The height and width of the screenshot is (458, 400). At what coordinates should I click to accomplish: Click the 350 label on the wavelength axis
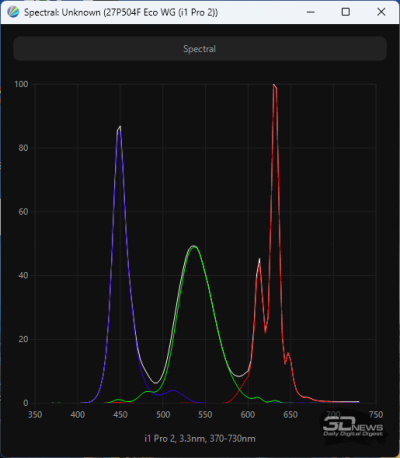coord(35,415)
